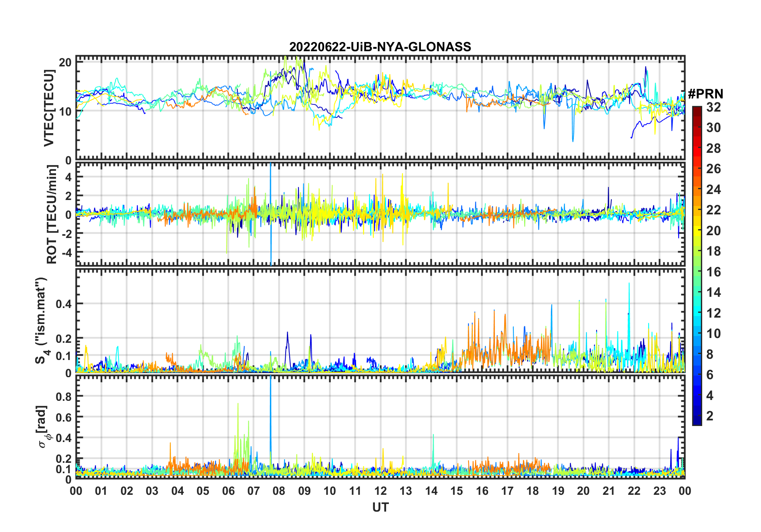Click the VTEC time-series plot panel
Image resolution: width=761 pixels, height=532 pixels.
pos(380,108)
